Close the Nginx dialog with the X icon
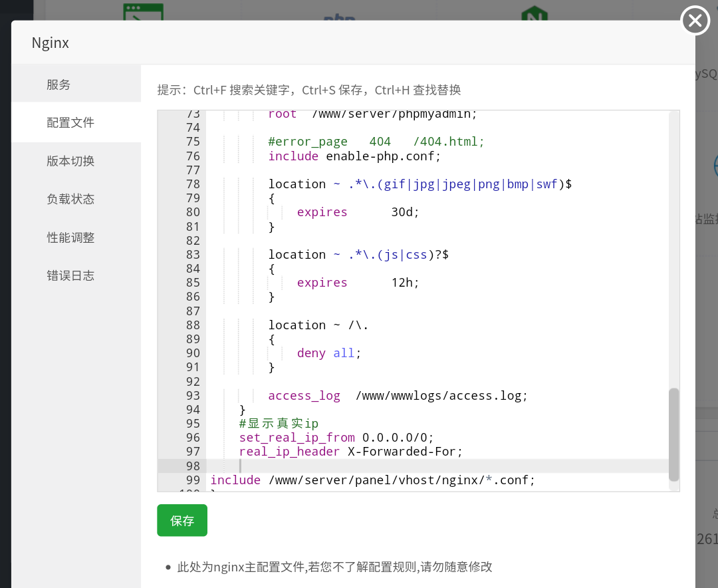The height and width of the screenshot is (588, 718). 695,21
